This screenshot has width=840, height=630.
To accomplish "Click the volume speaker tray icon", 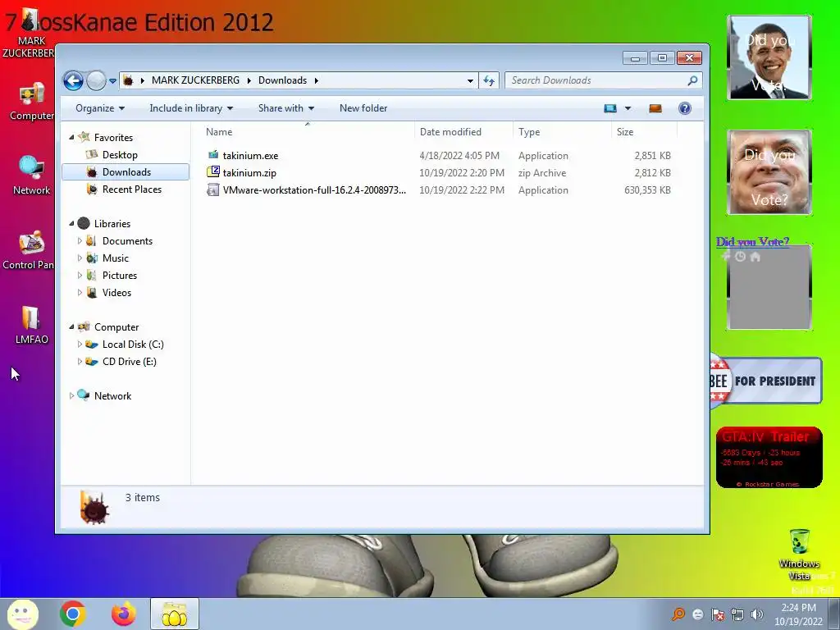I will tap(757, 614).
